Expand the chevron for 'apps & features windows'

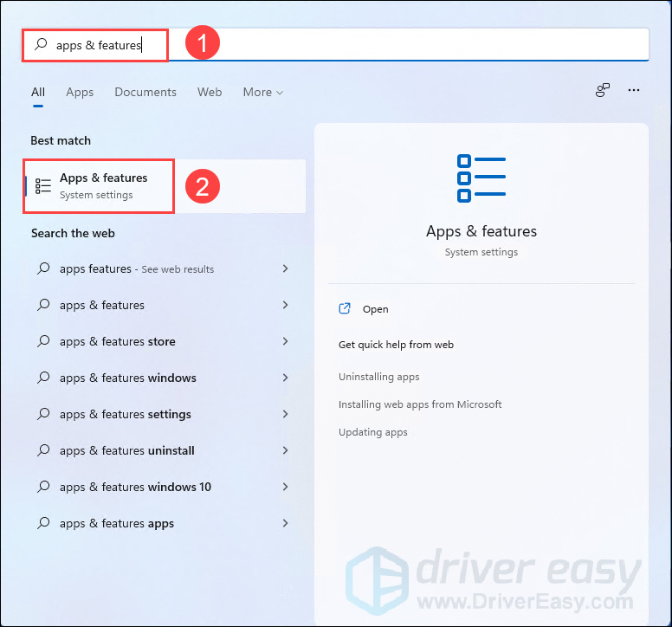(286, 378)
